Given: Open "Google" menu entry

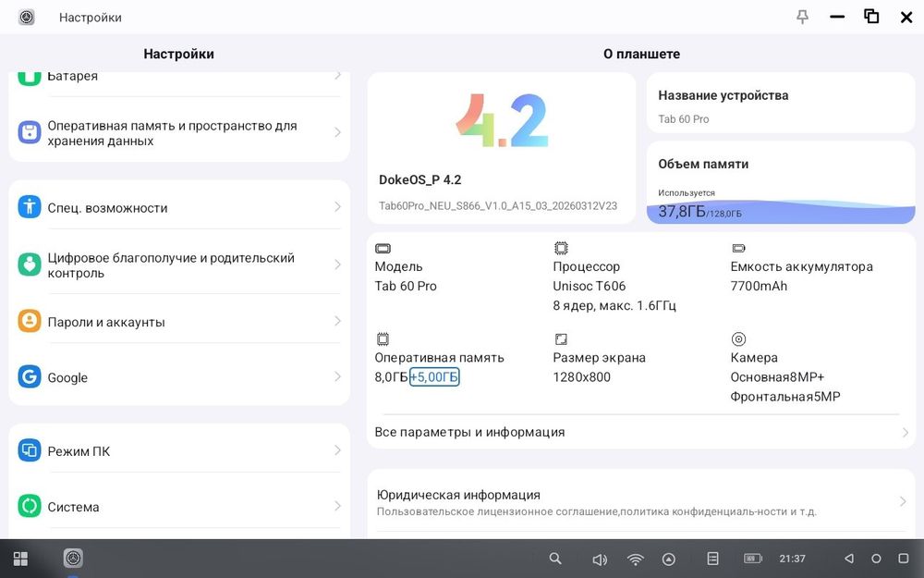Looking at the screenshot, I should tap(179, 377).
